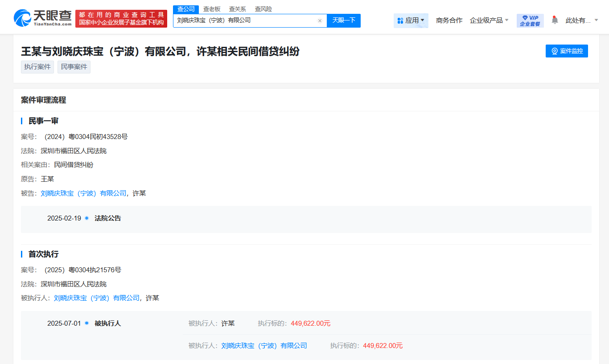This screenshot has width=609, height=364.
Task: Click the 2025-07-01 executed person timeline dot
Action: (86, 323)
